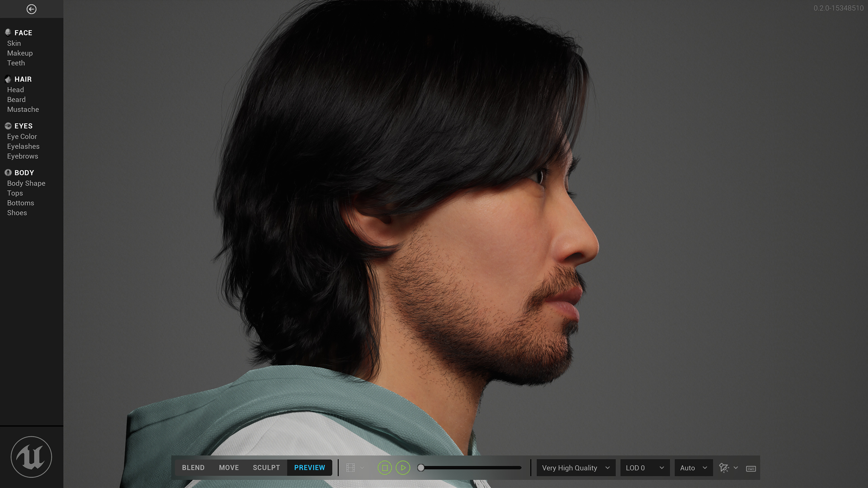This screenshot has height=488, width=868.
Task: Click the Unreal Engine logo
Action: click(31, 457)
